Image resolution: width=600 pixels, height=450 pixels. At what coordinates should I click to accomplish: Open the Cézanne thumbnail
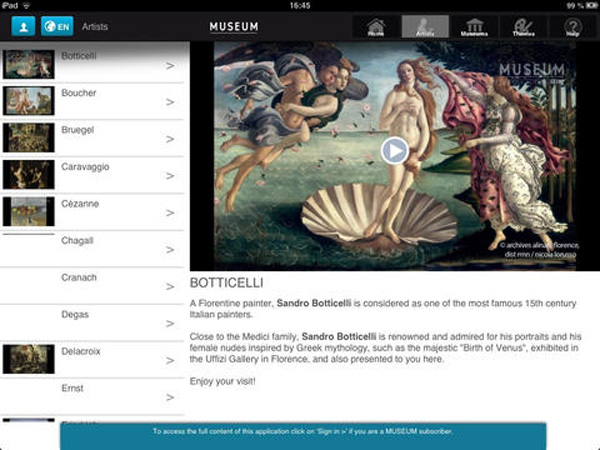click(x=29, y=211)
